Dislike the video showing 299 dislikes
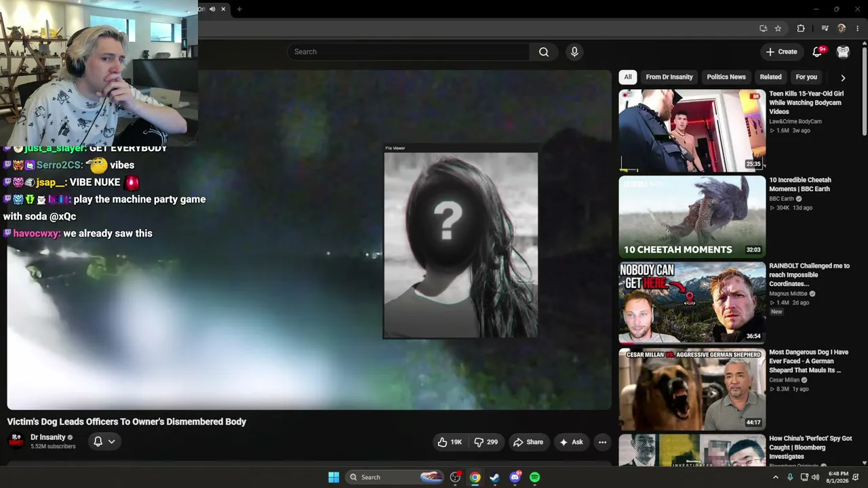This screenshot has height=488, width=868. tap(486, 442)
